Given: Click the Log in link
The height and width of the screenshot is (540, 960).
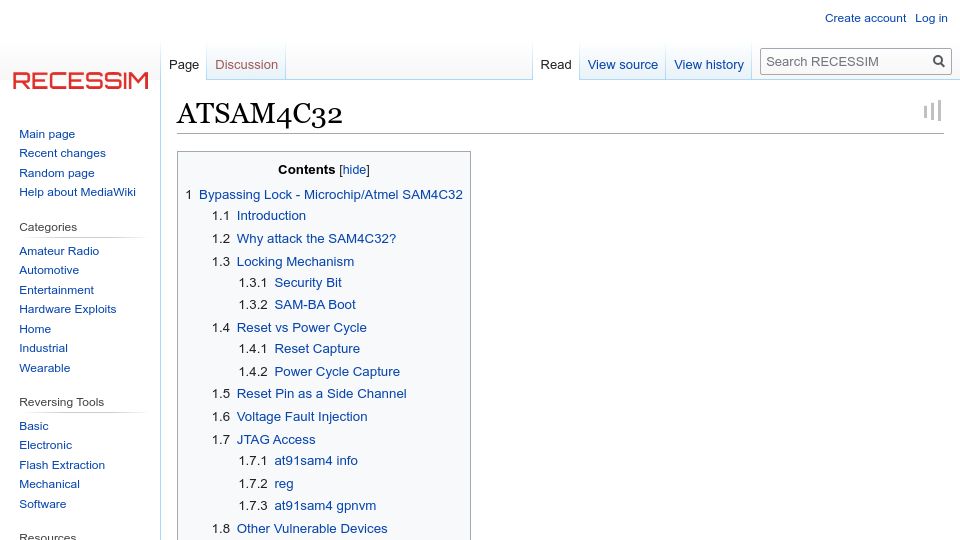Looking at the screenshot, I should (931, 18).
